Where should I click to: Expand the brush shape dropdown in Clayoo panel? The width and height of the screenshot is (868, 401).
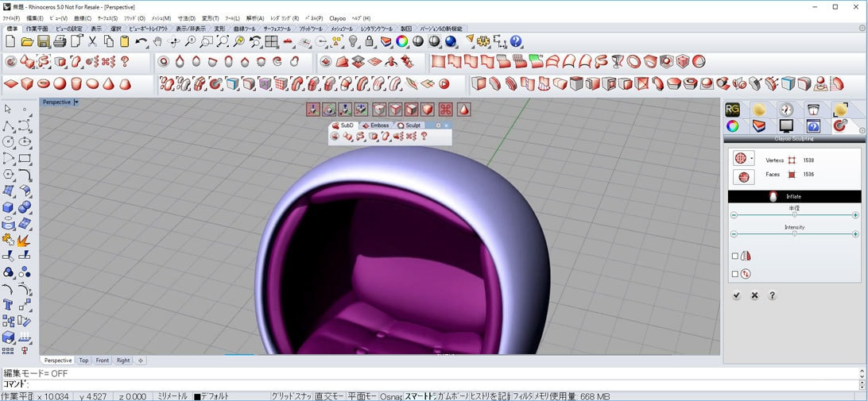coord(752,159)
